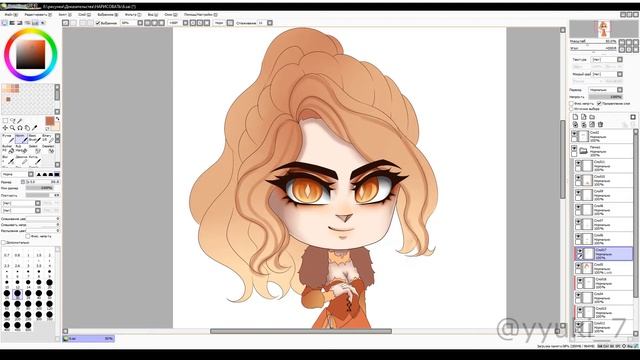Viewport: 640px width, 360px height.
Task: Click the delete layer trash icon
Action: 600,124
